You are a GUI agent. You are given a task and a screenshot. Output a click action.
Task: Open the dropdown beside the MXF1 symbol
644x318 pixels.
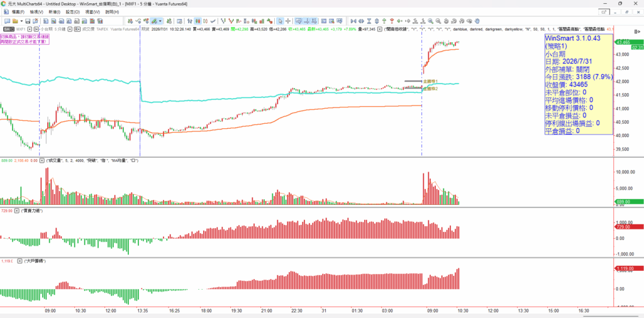(30, 29)
